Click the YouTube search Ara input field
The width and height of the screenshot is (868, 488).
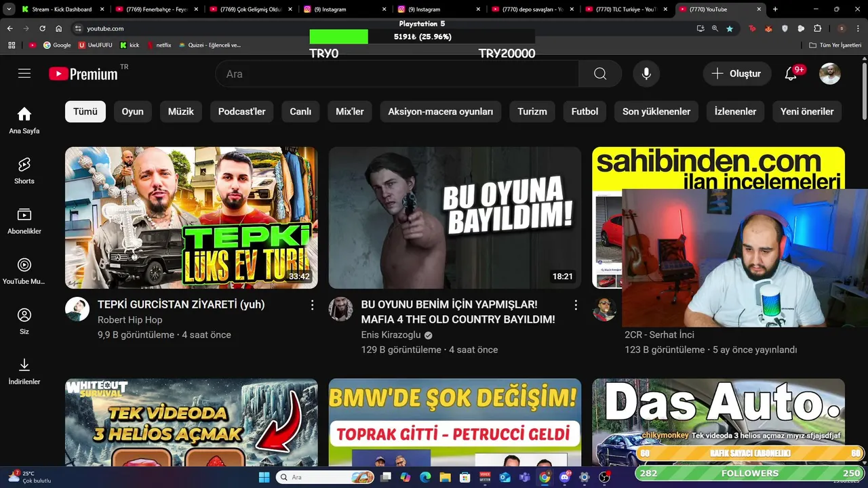point(397,74)
